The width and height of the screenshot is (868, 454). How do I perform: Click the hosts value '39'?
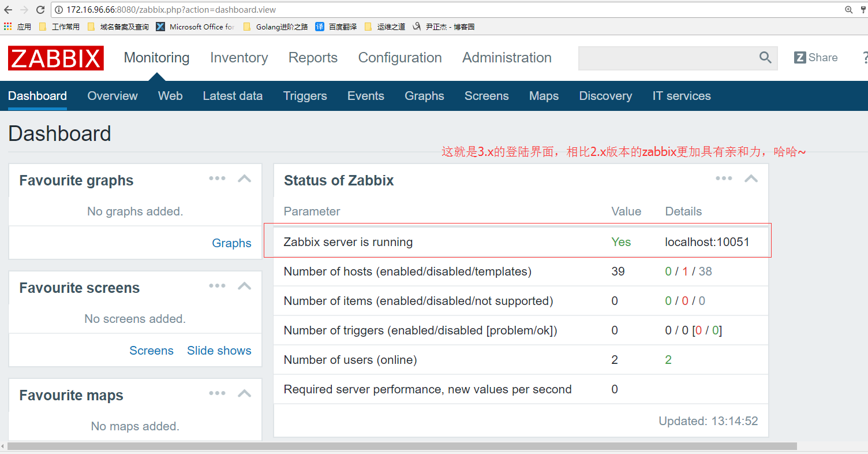[618, 271]
